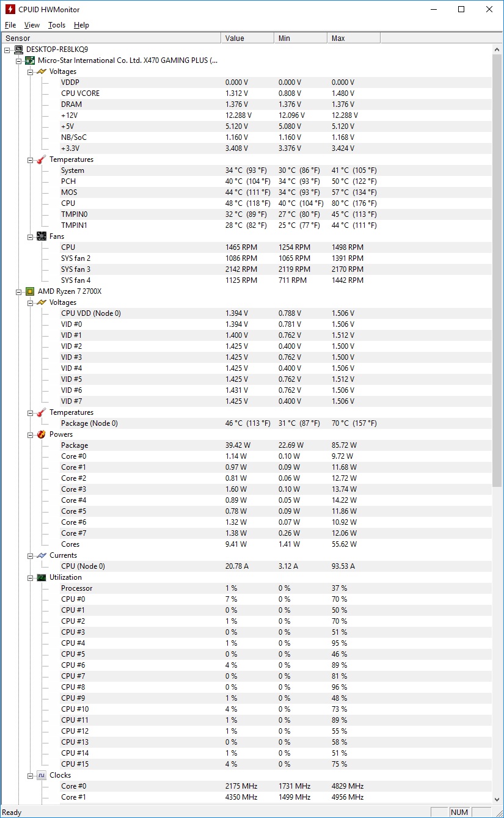Collapse the Powers section
This screenshot has height=818, width=504.
pyautogui.click(x=31, y=434)
